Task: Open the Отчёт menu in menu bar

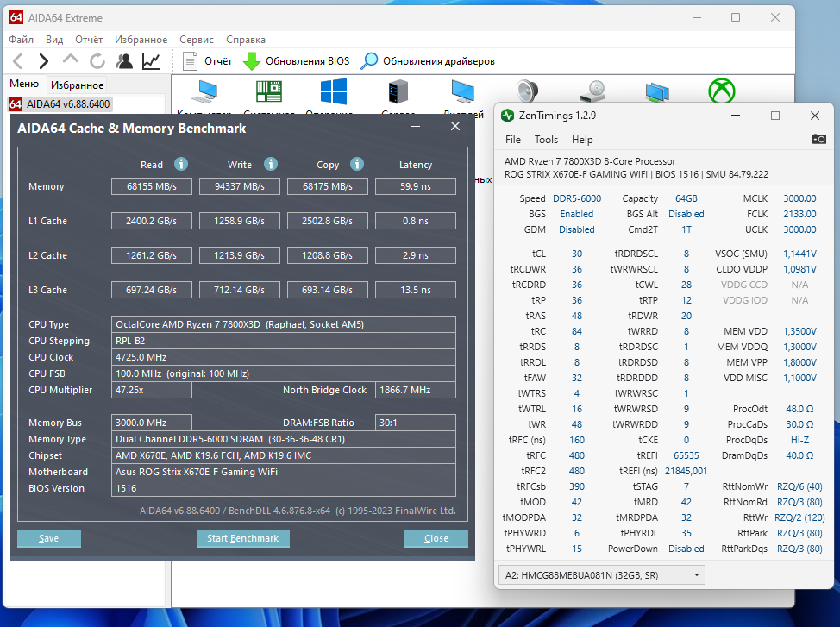Action: 88,40
